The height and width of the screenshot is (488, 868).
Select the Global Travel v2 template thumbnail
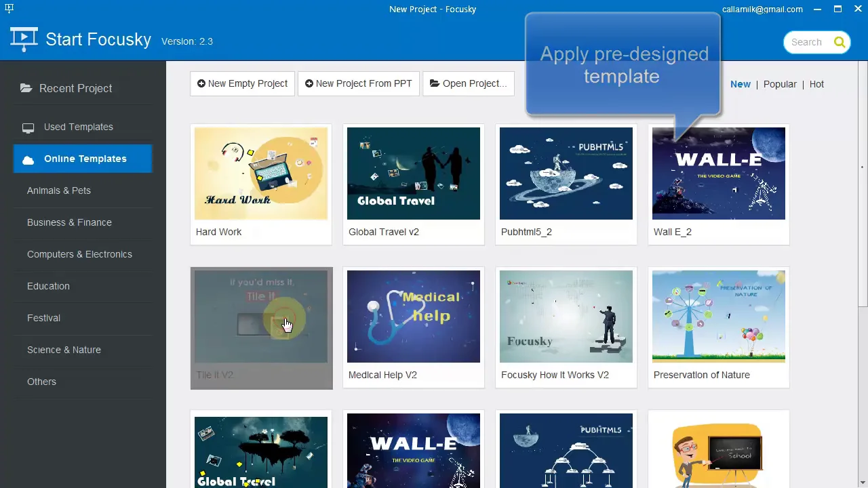(414, 174)
